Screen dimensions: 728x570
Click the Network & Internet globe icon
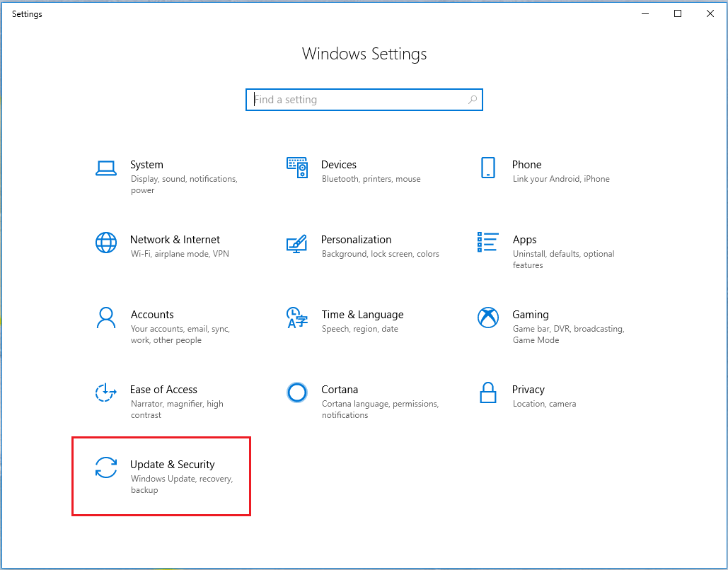tap(106, 243)
